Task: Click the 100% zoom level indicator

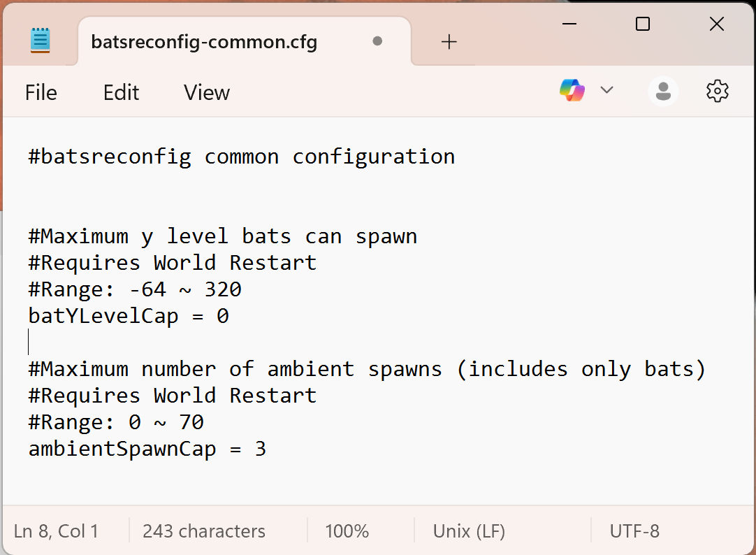Action: click(347, 531)
